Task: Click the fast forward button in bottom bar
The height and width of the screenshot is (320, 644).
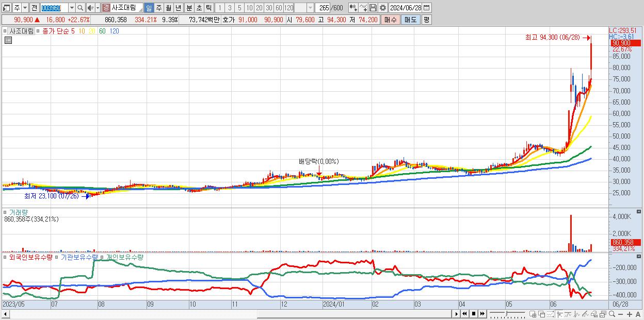Action: click(x=482, y=314)
